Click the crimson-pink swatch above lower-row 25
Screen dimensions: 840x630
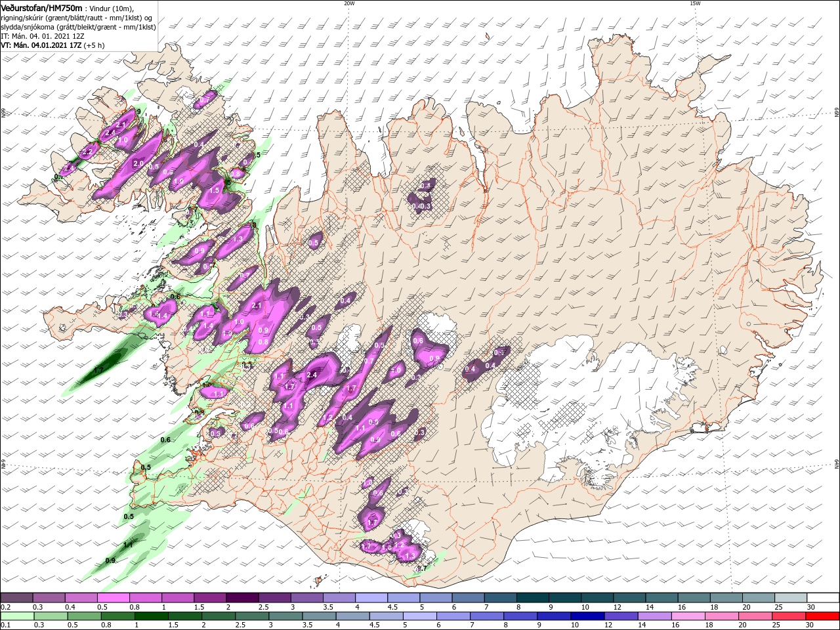point(788,616)
